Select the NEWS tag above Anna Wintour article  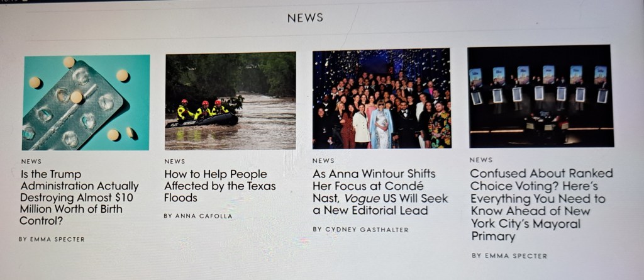pos(323,160)
